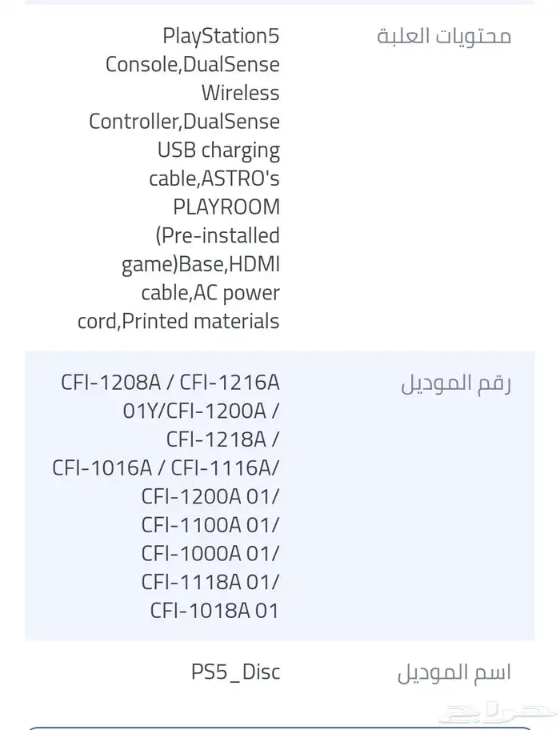The image size is (560, 730).
Task: Click the 'رقم الموديل' label
Action: click(x=455, y=383)
